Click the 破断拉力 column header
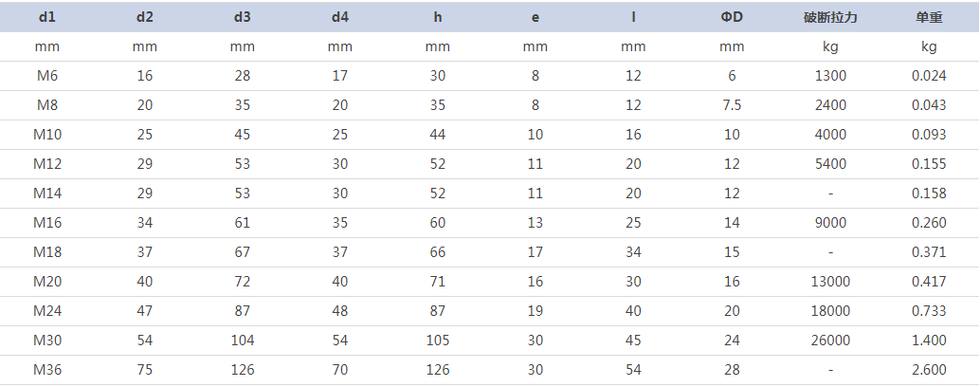Screen dimensions: 980x387 click(x=830, y=17)
